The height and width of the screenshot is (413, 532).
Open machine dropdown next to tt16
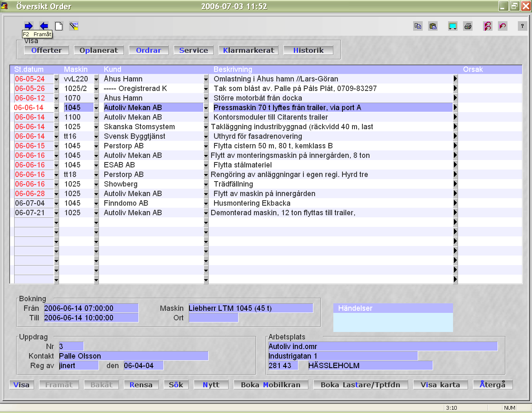(96, 136)
